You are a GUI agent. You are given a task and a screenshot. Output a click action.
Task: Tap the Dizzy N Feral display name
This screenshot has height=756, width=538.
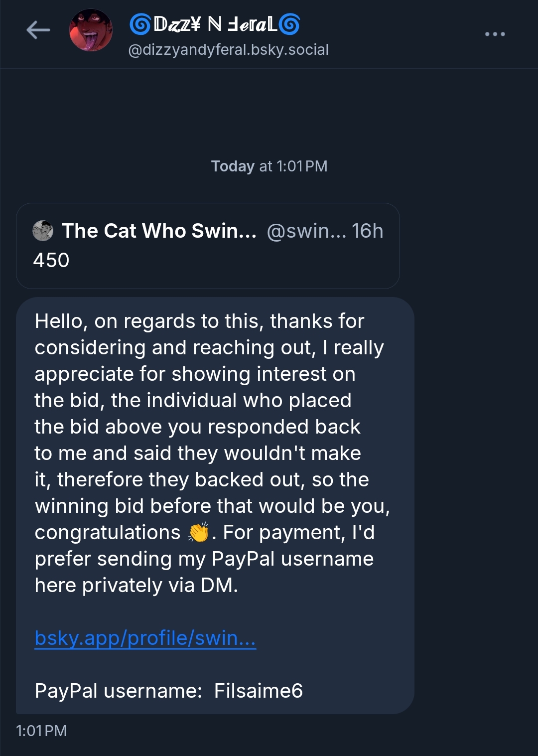coord(215,24)
